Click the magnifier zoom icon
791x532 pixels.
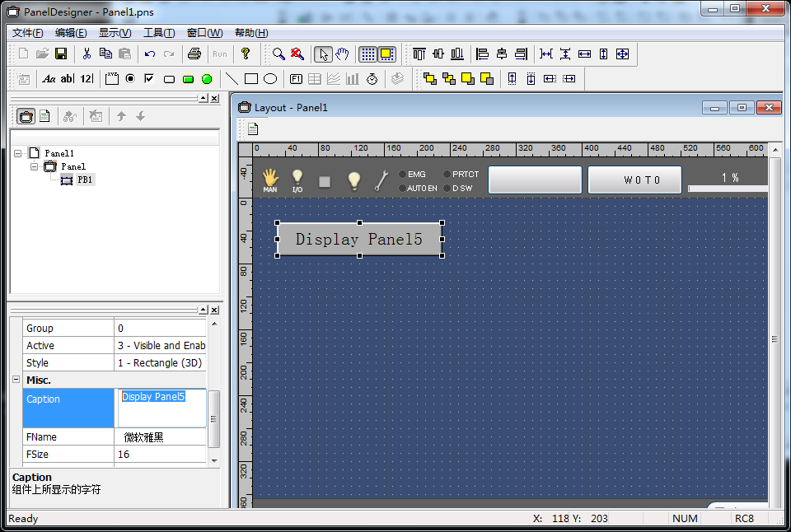pyautogui.click(x=279, y=54)
